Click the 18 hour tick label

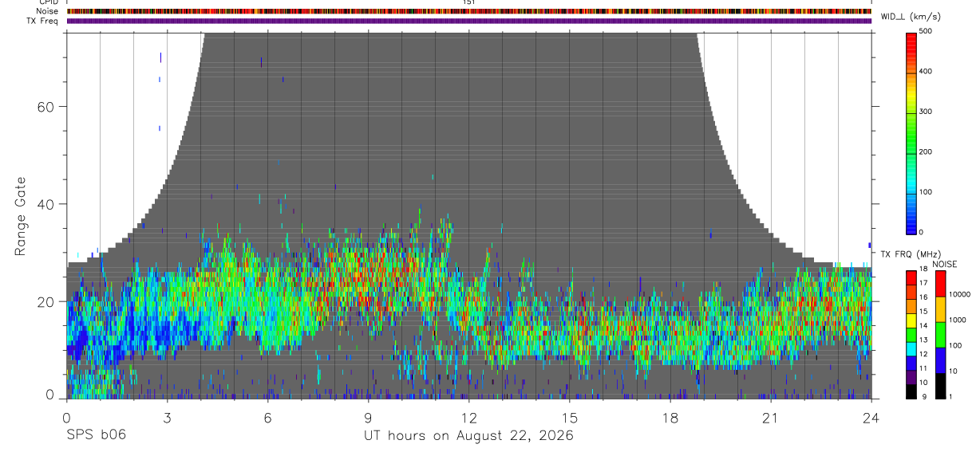point(670,418)
